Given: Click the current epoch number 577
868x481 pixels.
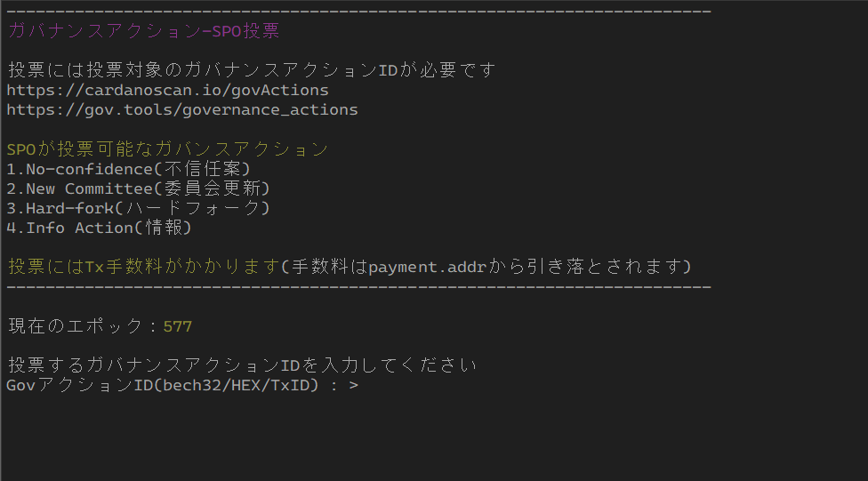Looking at the screenshot, I should click(x=178, y=326).
